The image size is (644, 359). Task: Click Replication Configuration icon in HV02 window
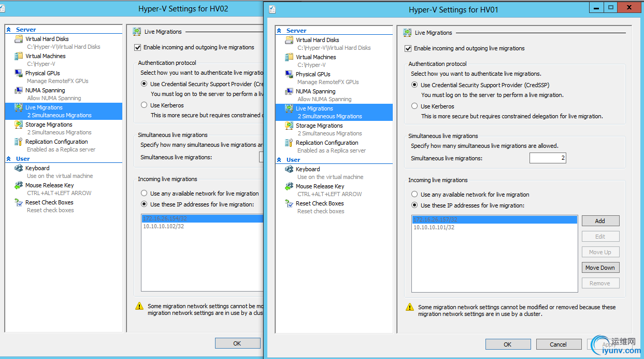click(x=19, y=142)
